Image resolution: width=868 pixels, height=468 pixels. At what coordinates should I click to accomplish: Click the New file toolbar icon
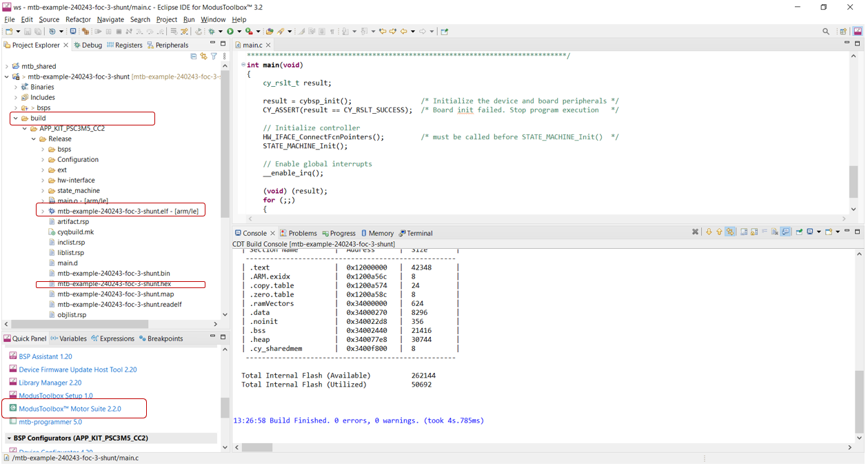point(8,32)
